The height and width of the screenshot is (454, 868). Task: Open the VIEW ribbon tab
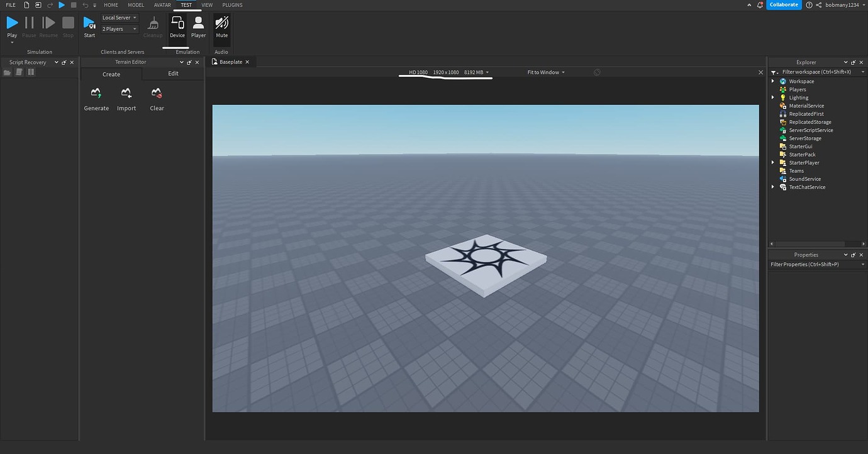coord(207,4)
